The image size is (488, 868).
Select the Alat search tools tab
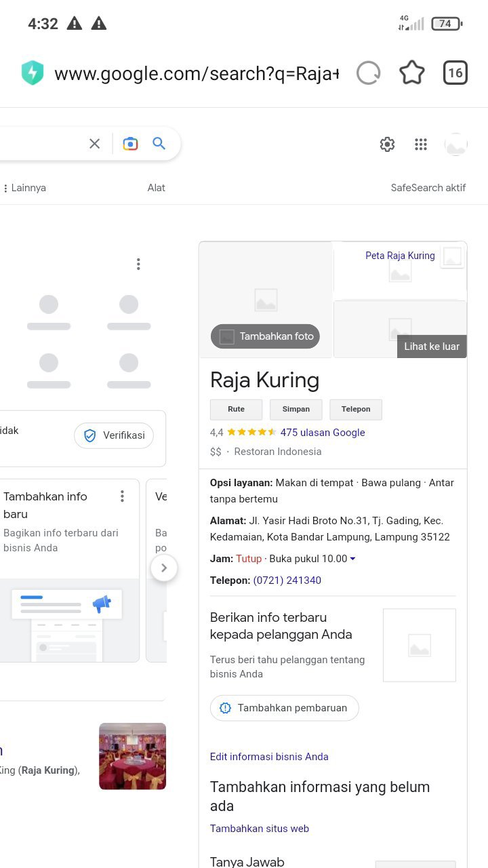[157, 188]
